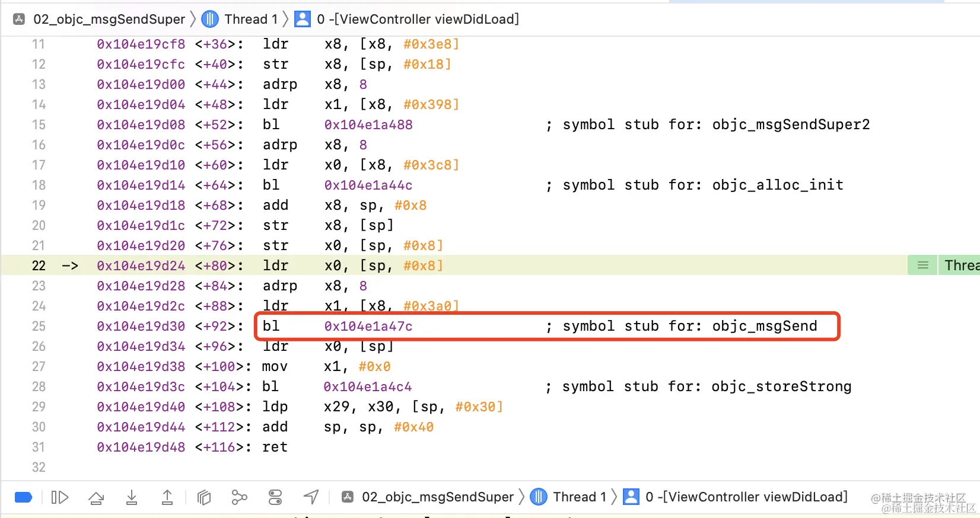The image size is (980, 518).
Task: Click the app icon in the top jump bar
Action: pyautogui.click(x=19, y=19)
